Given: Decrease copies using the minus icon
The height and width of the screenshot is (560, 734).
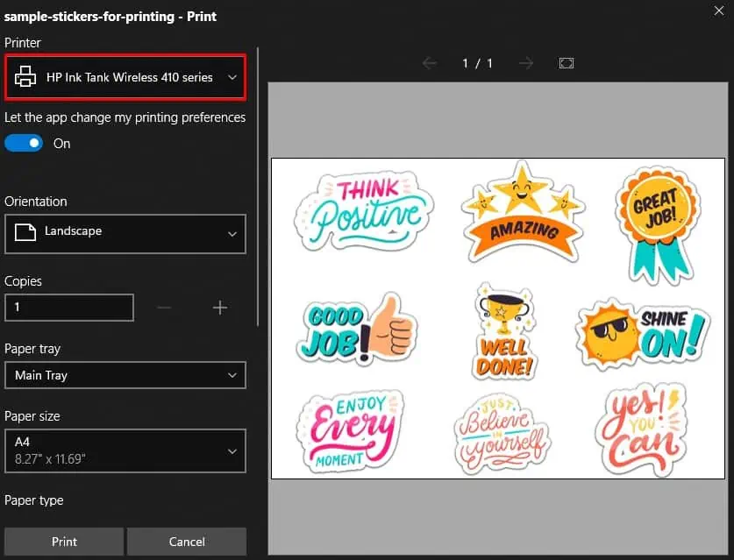Looking at the screenshot, I should (164, 307).
